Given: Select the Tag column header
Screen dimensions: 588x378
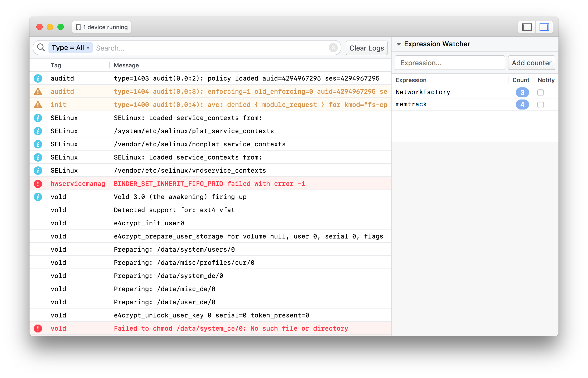Looking at the screenshot, I should coord(56,65).
